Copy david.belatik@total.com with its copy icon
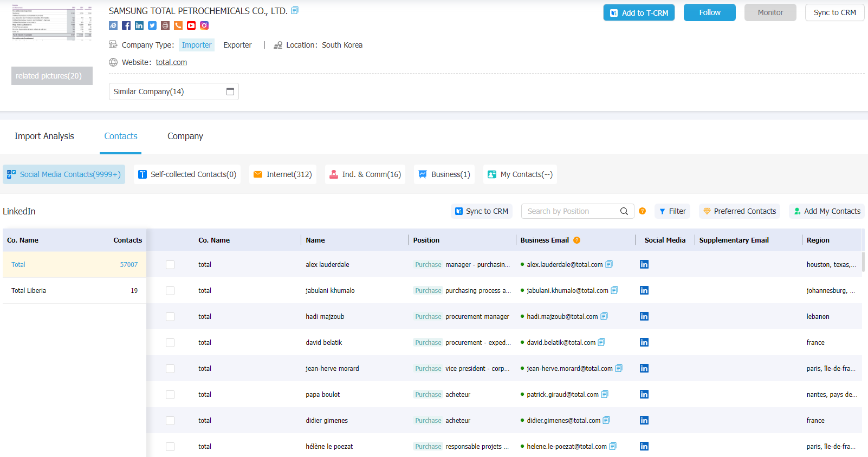The image size is (868, 457). coord(601,342)
